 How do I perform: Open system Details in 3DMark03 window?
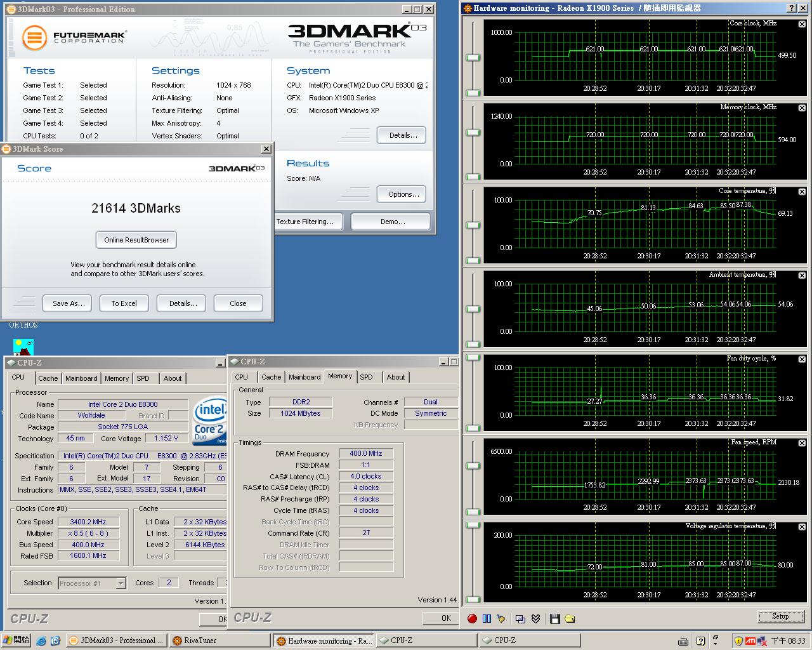pos(403,135)
